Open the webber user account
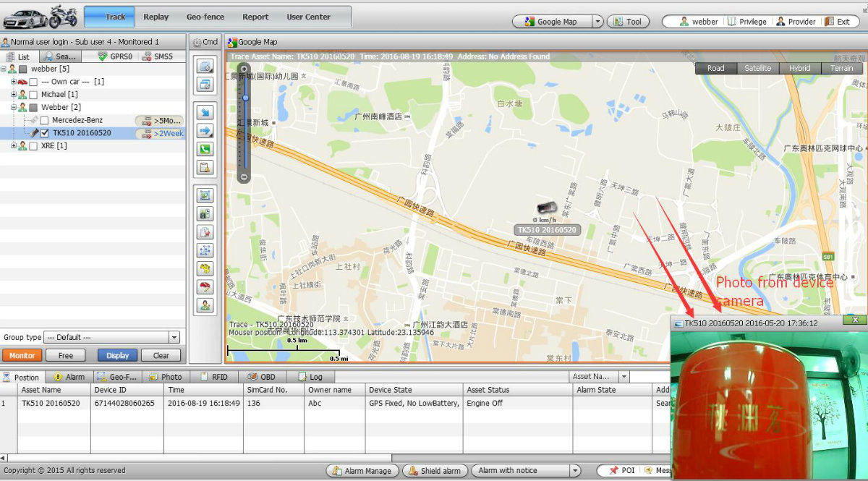Image resolution: width=868 pixels, height=481 pixels. pos(699,22)
